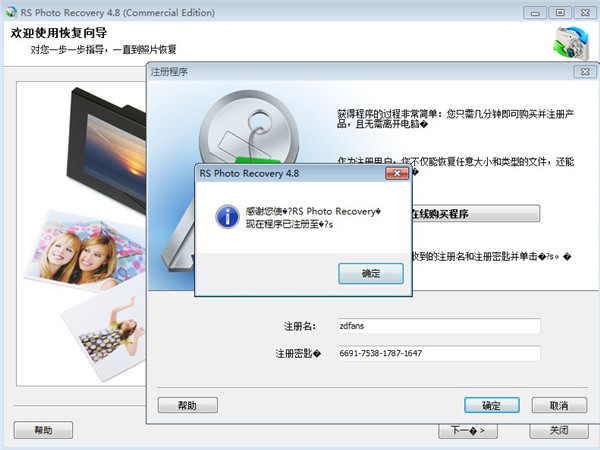Click the photo of woman lying down
Image resolution: width=600 pixels, height=450 pixels.
pos(103,333)
